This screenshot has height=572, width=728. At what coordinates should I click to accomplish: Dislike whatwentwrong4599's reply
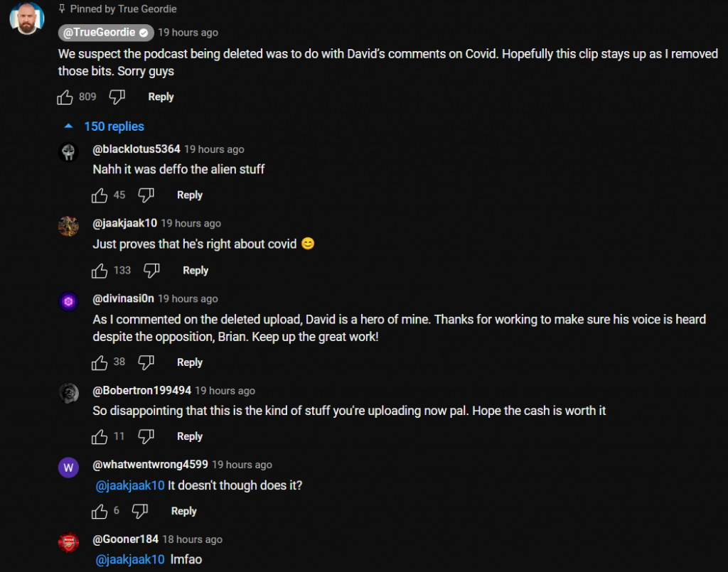(141, 511)
